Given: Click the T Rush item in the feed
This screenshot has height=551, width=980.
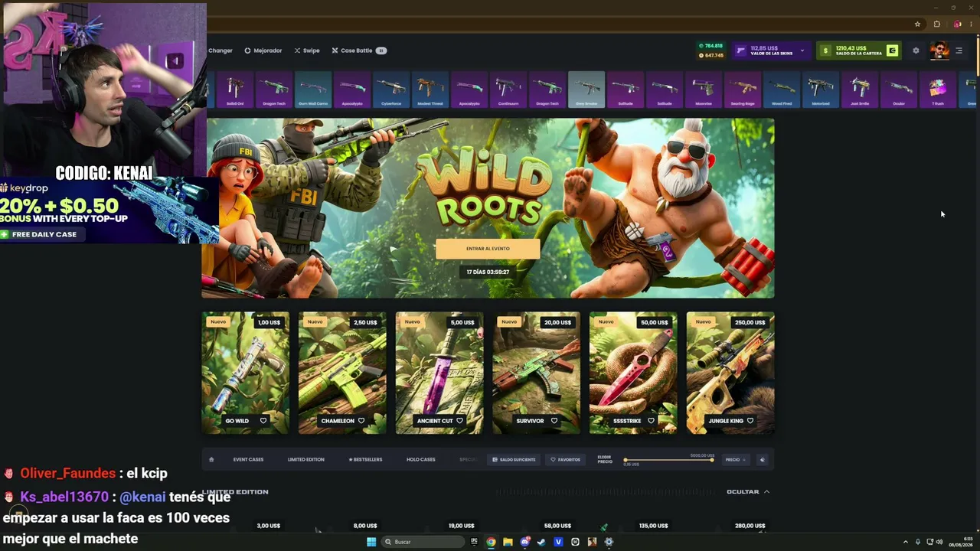Looking at the screenshot, I should [938, 90].
